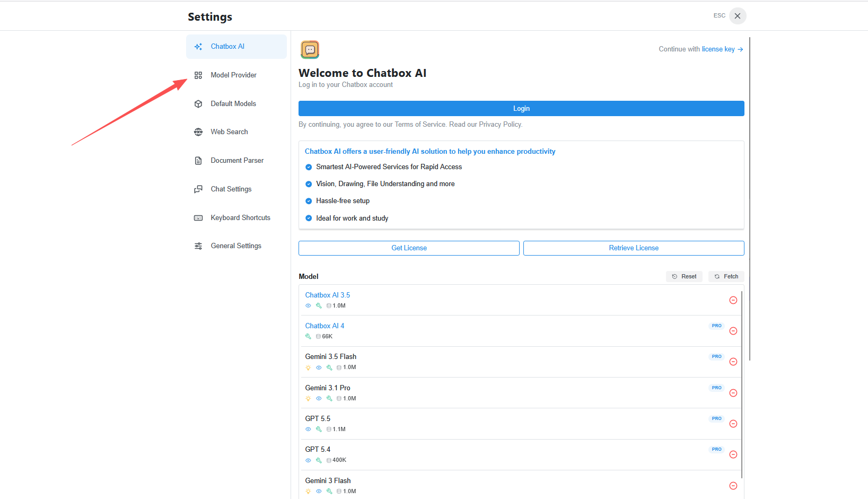Remove the GPT 5.4 model
The image size is (868, 499).
733,454
